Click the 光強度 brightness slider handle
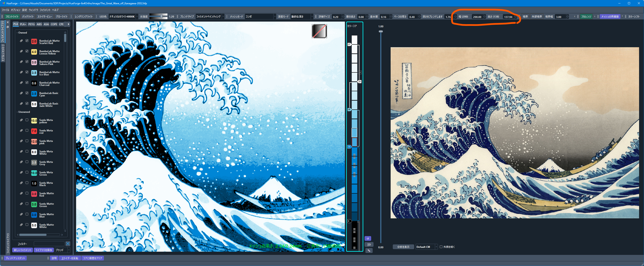The height and width of the screenshot is (266, 644). [162, 16]
